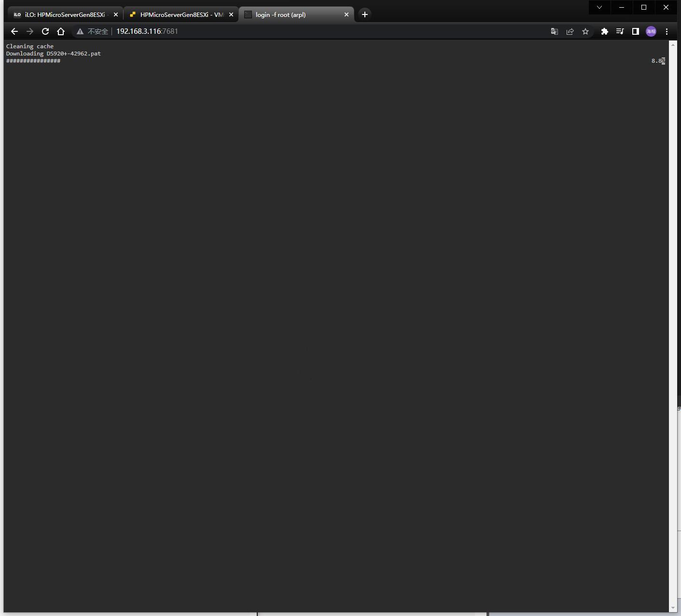681x616 pixels.
Task: Minimize the browser window
Action: 622,7
